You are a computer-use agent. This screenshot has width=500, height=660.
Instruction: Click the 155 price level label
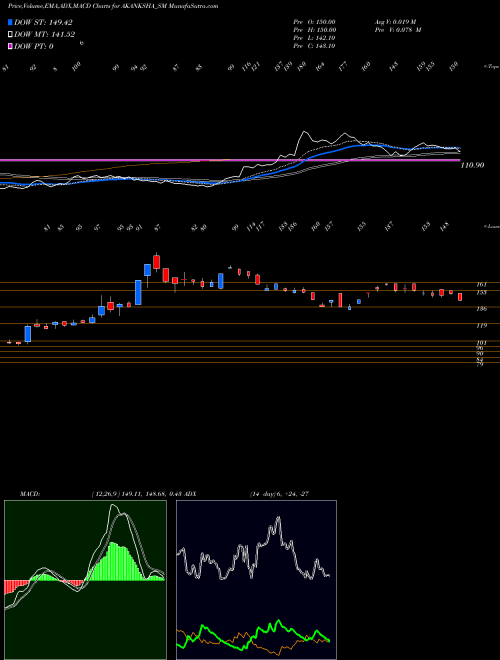tap(481, 292)
